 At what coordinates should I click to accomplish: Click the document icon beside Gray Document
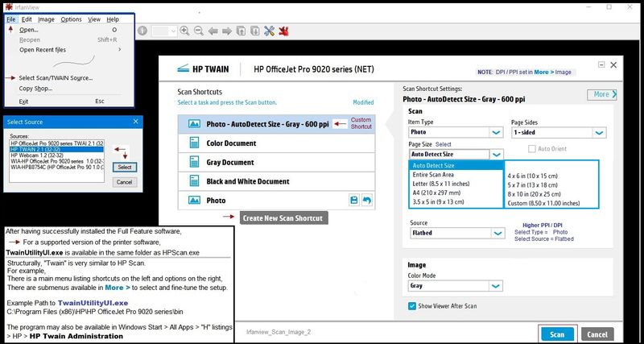(x=194, y=162)
